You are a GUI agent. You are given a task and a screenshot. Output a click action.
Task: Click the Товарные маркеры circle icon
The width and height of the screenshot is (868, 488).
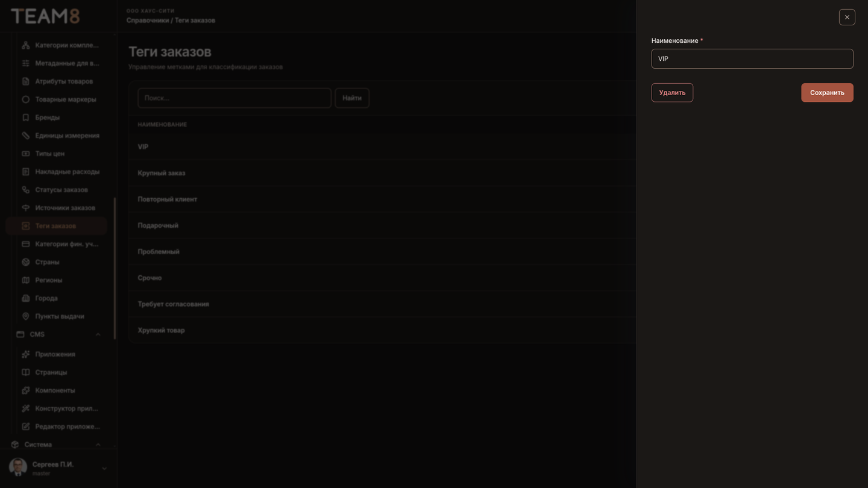(x=25, y=99)
